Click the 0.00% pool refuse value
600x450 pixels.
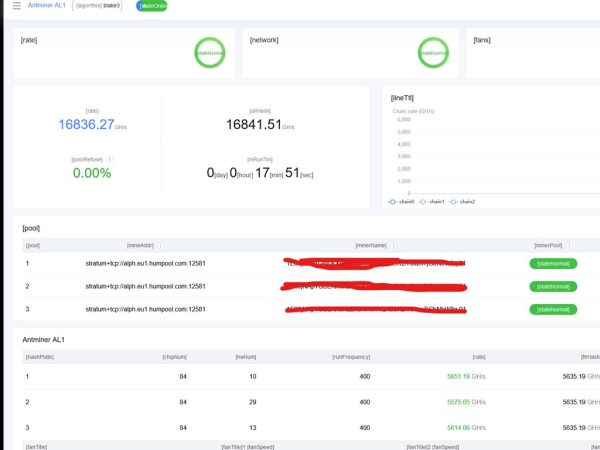tap(92, 173)
